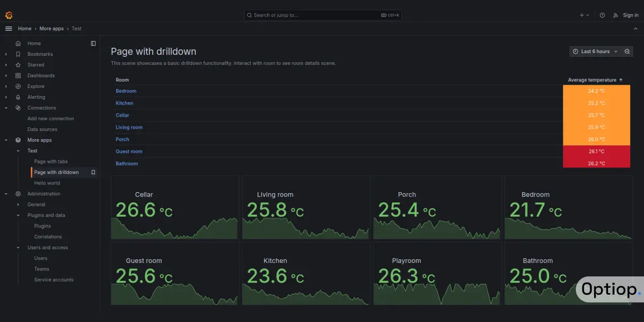644x322 pixels.
Task: Click the search or jump to field
Action: pos(322,15)
